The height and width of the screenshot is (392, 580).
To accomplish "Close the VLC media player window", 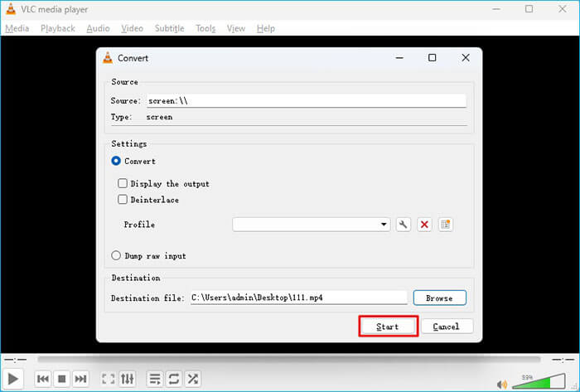I will click(563, 9).
